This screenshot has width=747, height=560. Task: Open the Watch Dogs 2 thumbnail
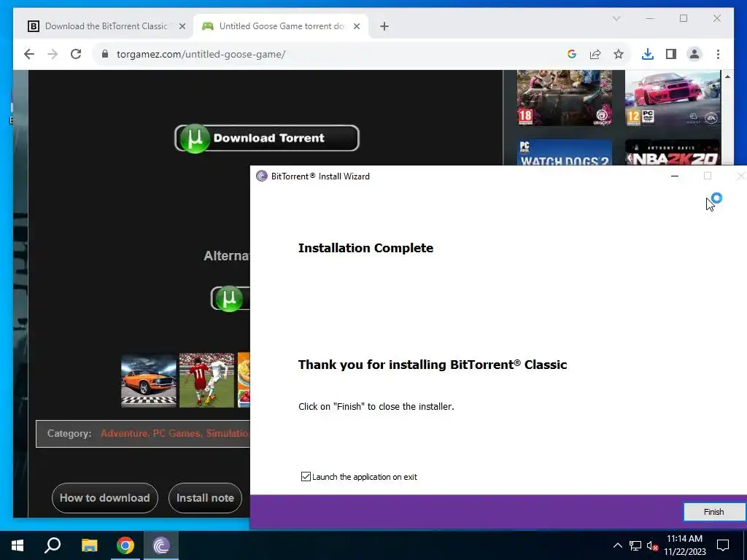pyautogui.click(x=565, y=152)
